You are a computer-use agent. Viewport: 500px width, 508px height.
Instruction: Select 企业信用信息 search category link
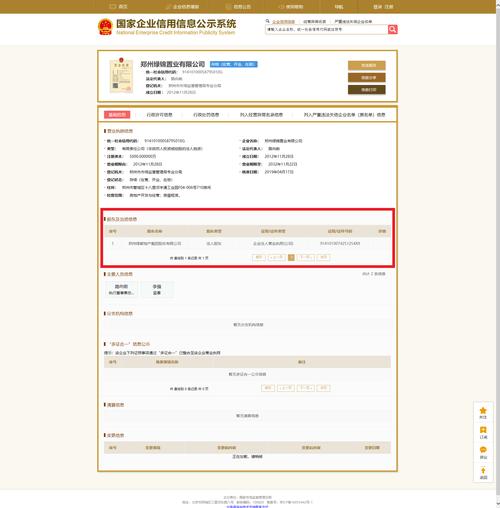tap(283, 21)
